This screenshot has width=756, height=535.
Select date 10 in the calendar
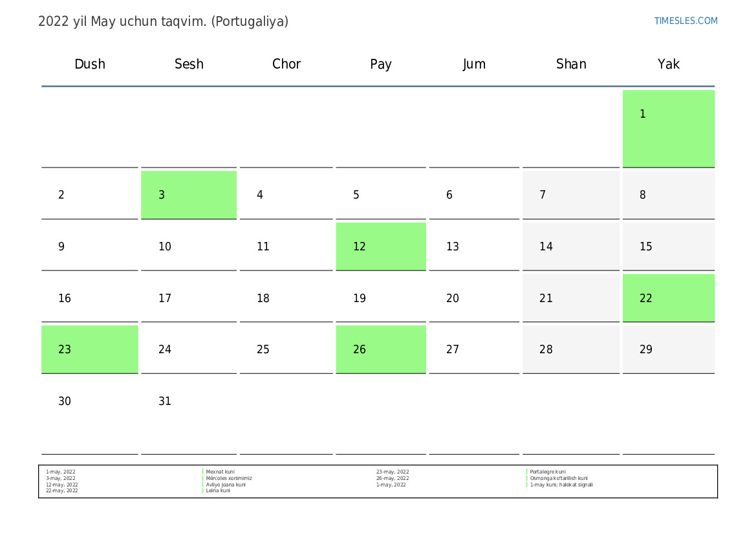point(189,246)
